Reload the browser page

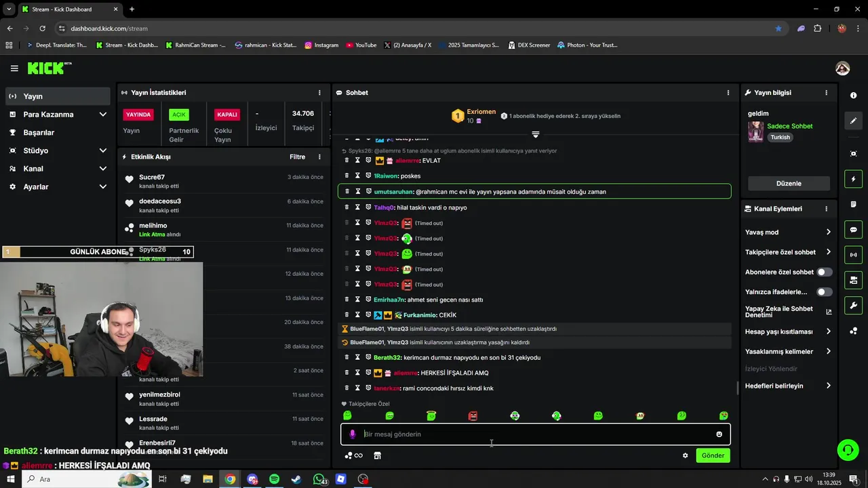point(42,28)
